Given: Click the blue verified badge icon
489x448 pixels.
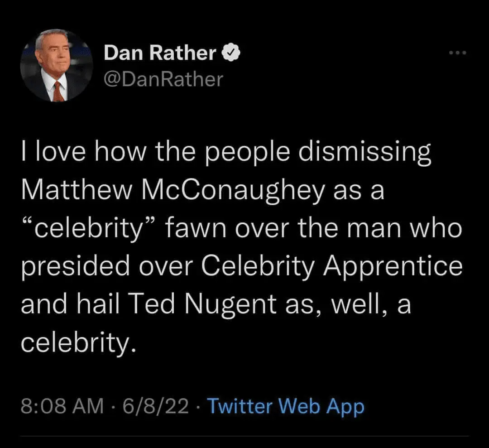Looking at the screenshot, I should 231,53.
